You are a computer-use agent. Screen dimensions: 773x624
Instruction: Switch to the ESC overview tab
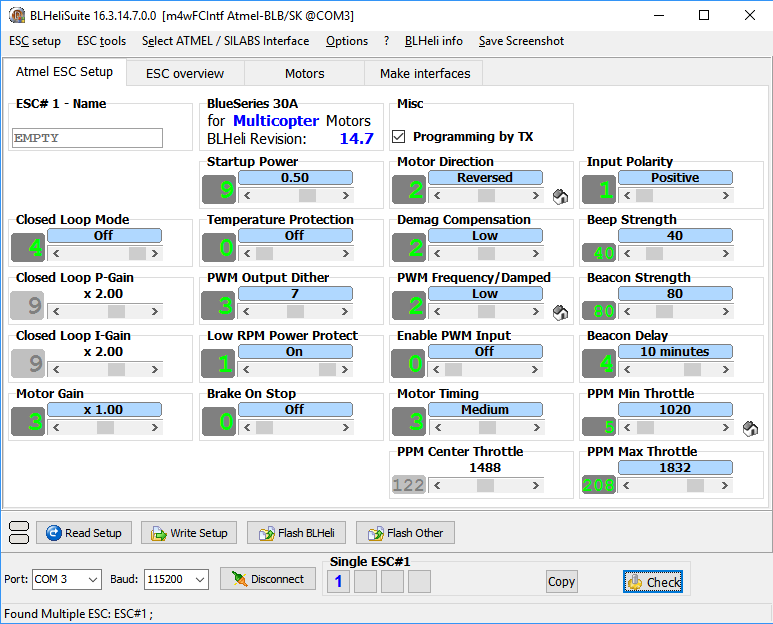pos(185,73)
